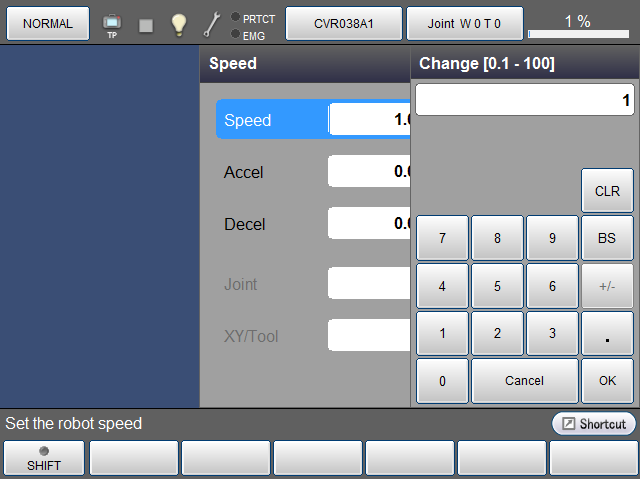Click the PRTCT indicator
640x479 pixels.
coord(253,18)
